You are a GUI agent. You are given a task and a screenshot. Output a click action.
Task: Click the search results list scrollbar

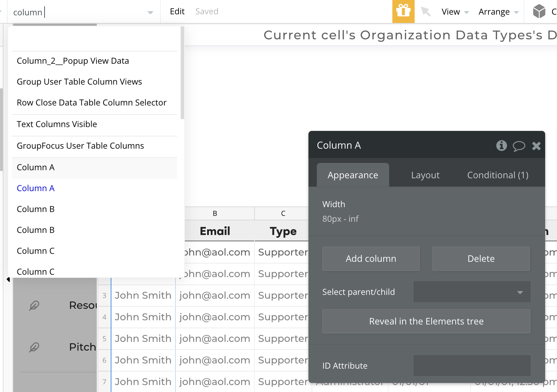pyautogui.click(x=182, y=73)
